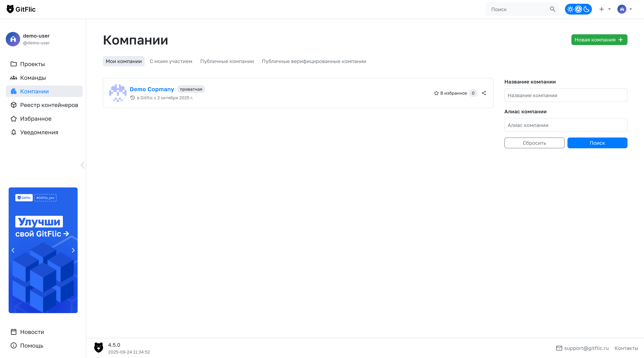Switch to the 'С моим участием' tab
The width and height of the screenshot is (644, 358).
[171, 61]
